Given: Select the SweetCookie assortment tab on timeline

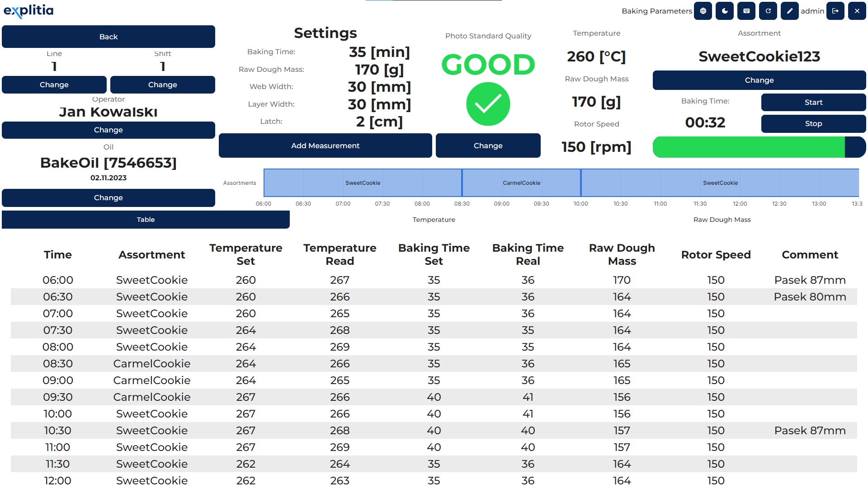Looking at the screenshot, I should pyautogui.click(x=362, y=183).
